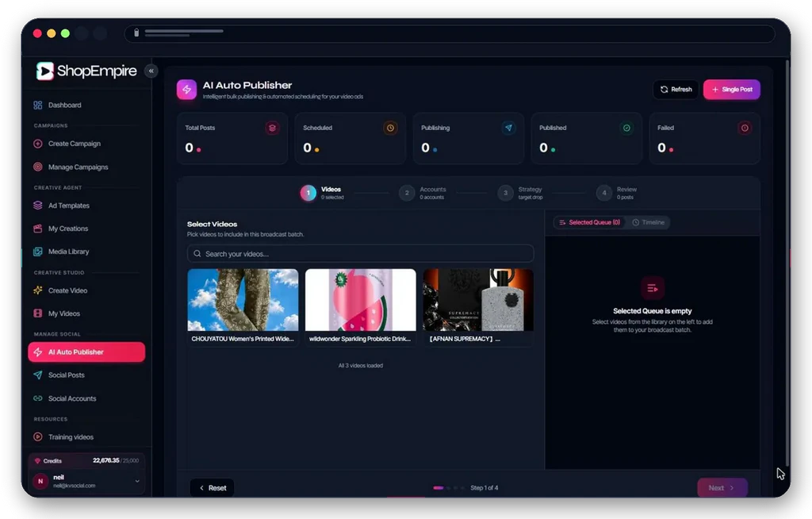This screenshot has width=812, height=519.
Task: Click the Failed alert icon
Action: click(745, 128)
